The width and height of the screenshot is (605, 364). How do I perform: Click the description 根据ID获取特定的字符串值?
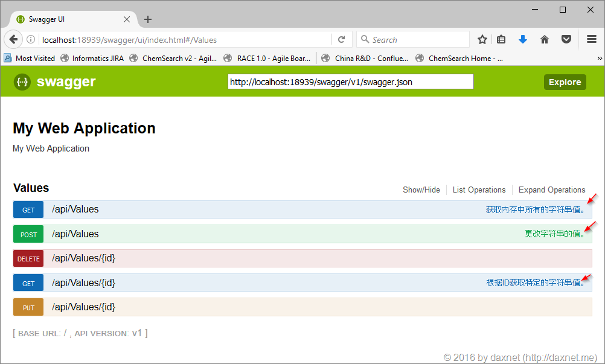(x=536, y=283)
